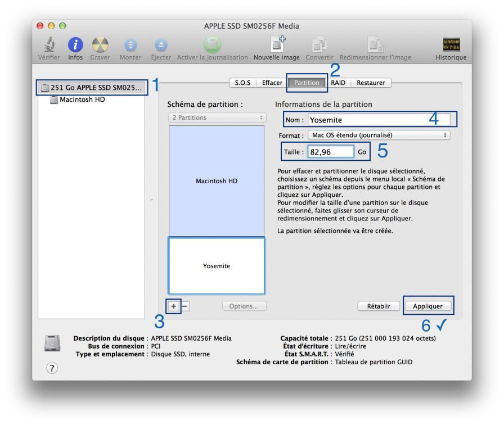Click the disk icon next to Description du disque
The image size is (504, 425).
[52, 343]
